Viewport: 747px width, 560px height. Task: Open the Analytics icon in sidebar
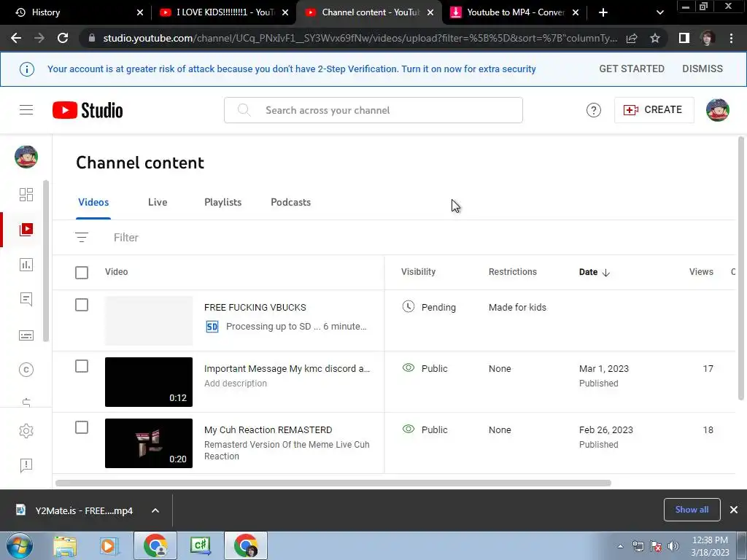[x=26, y=265]
